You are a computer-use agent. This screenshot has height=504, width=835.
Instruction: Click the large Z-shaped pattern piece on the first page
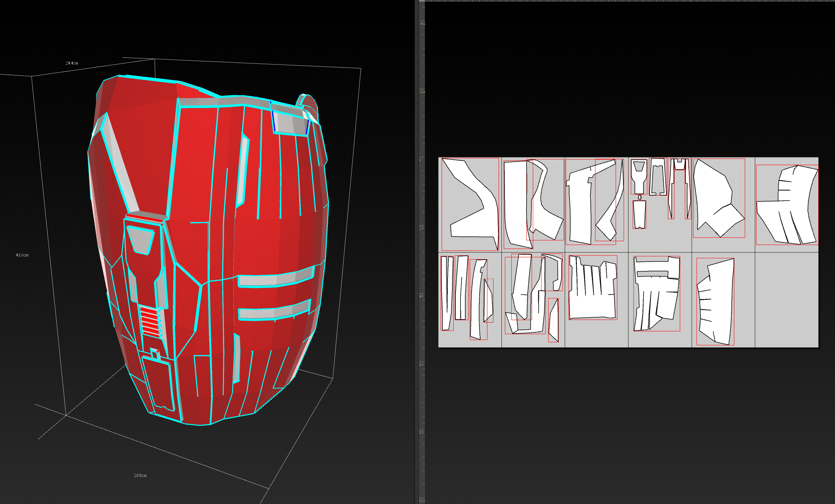(x=470, y=204)
